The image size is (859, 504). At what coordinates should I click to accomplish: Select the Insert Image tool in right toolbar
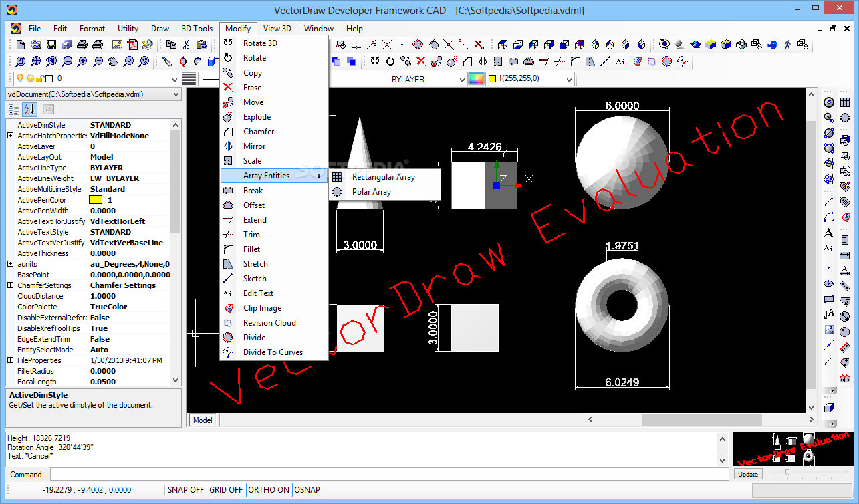tap(829, 330)
